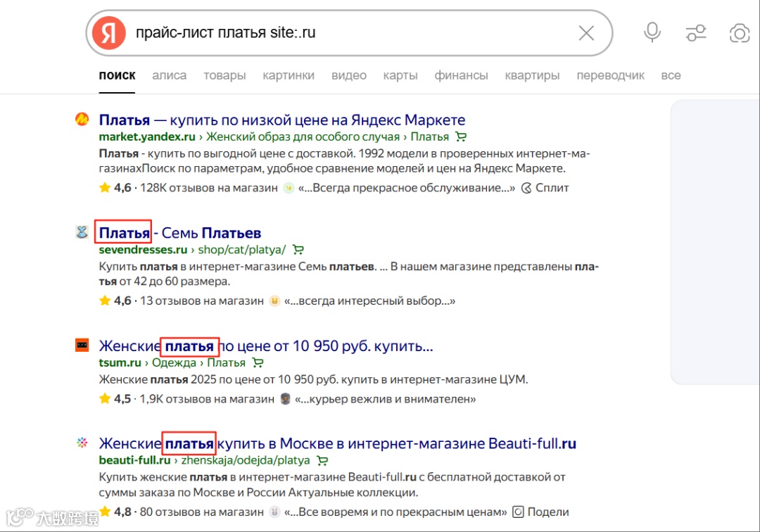
Task: Open 128К отзывов на магазин
Action: (x=209, y=188)
